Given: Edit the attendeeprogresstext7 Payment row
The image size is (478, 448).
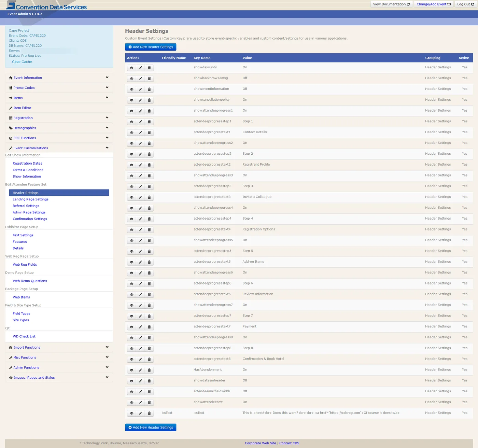Looking at the screenshot, I should pos(140,327).
